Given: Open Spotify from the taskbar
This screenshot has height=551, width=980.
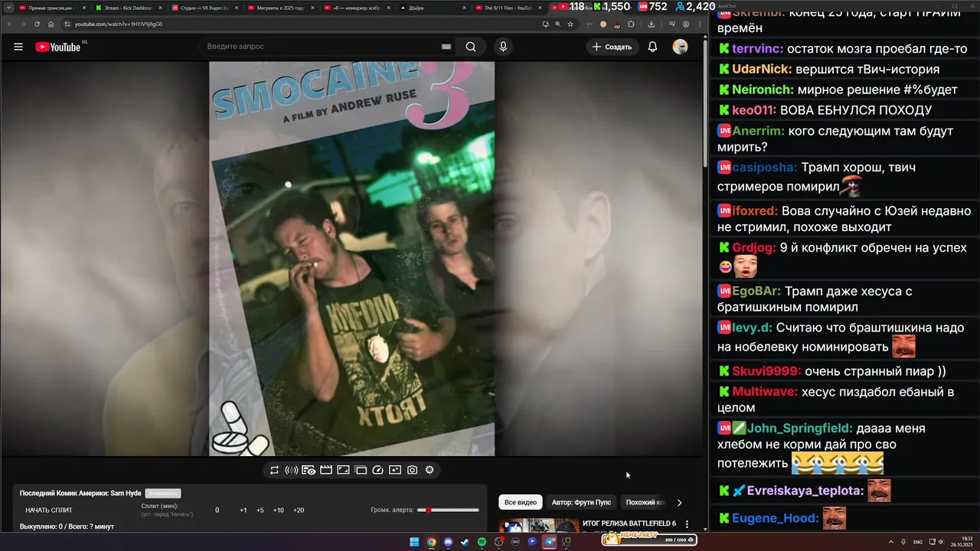Looking at the screenshot, I should 482,542.
